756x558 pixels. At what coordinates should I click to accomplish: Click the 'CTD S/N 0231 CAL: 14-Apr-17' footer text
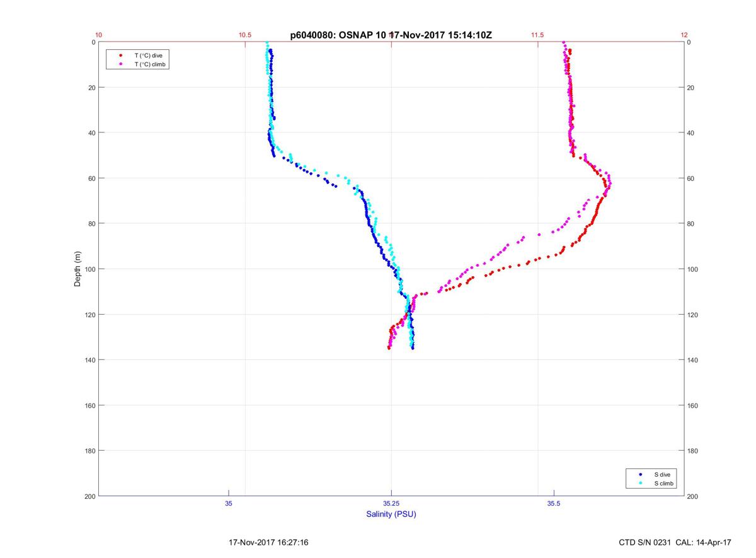[x=675, y=542]
